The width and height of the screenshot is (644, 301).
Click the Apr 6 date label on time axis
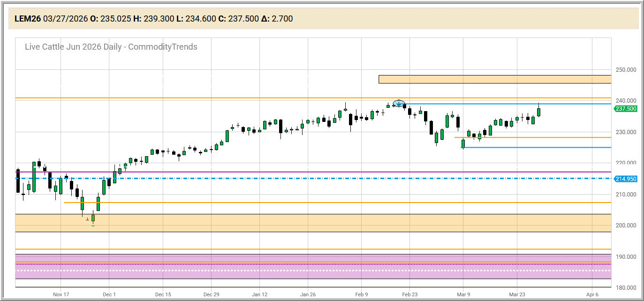[592, 294]
